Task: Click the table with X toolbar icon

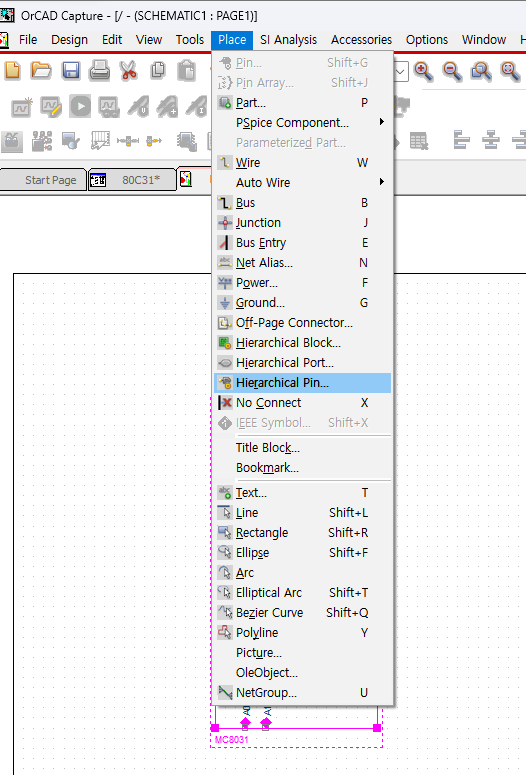Action: [x=419, y=141]
